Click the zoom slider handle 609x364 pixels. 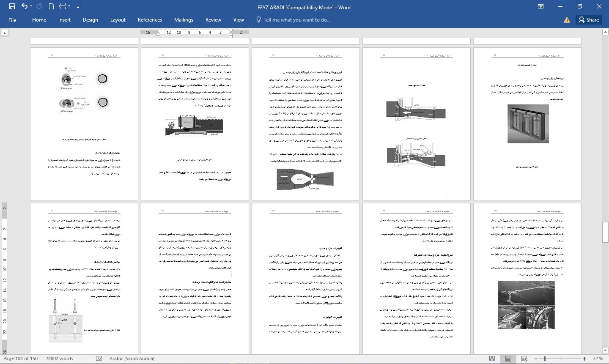coord(545,359)
